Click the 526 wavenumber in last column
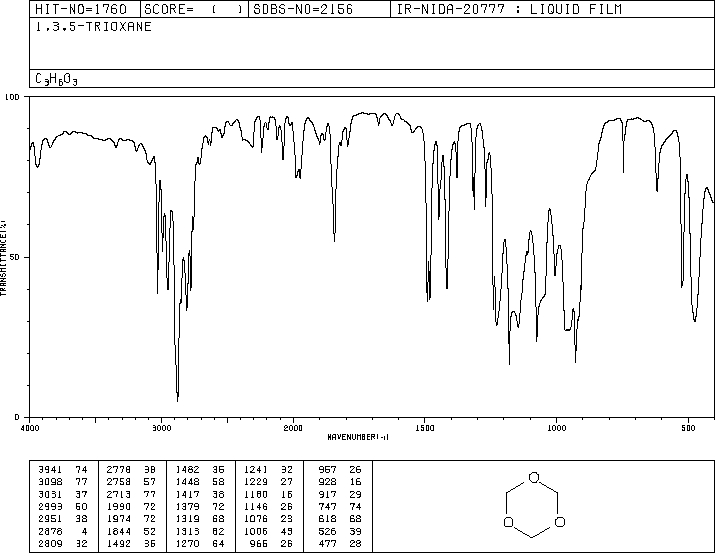The height and width of the screenshot is (553, 715). 327,531
